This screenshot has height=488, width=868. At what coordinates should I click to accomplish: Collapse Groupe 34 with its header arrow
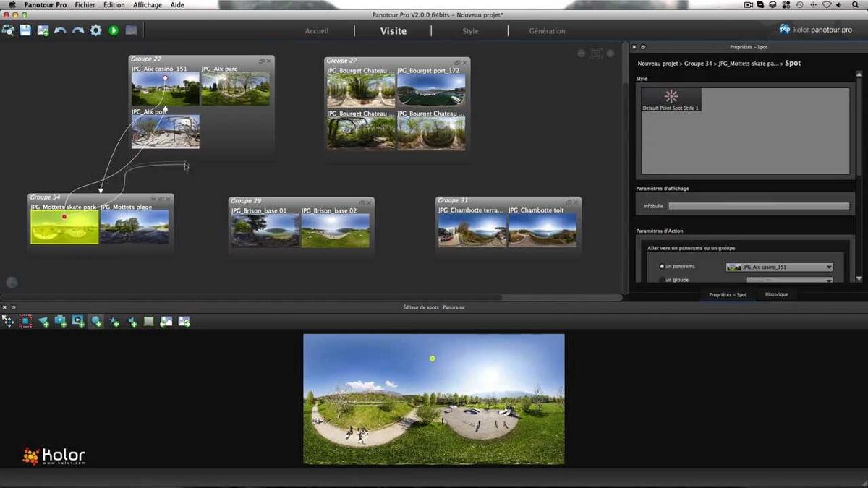tap(153, 197)
